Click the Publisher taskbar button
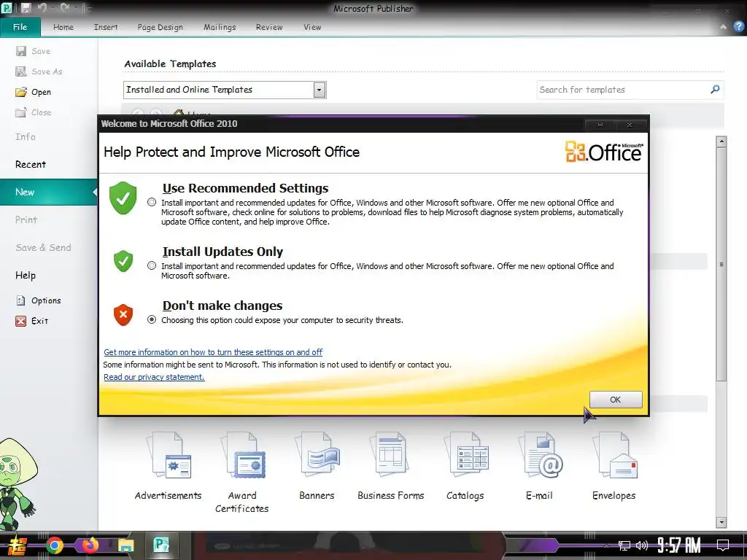 (x=161, y=545)
